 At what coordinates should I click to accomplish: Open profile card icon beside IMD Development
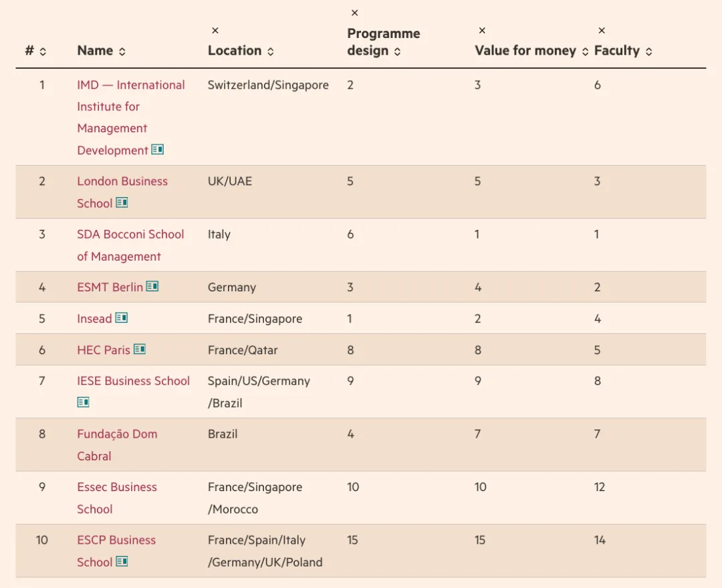158,150
